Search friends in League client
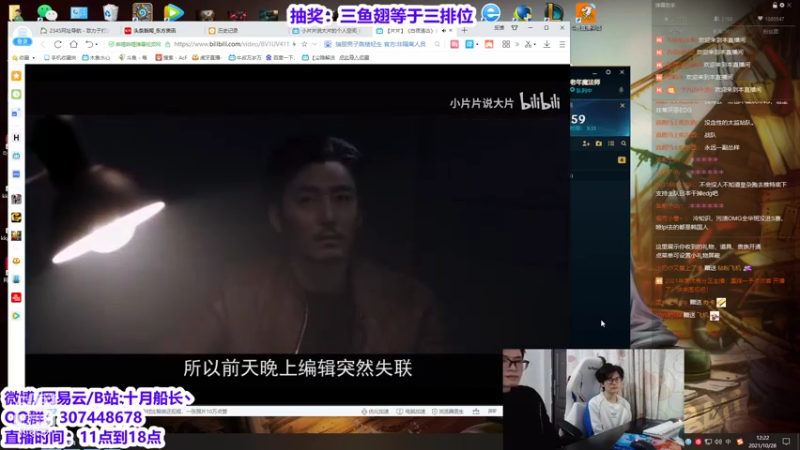The height and width of the screenshot is (450, 800). (623, 144)
